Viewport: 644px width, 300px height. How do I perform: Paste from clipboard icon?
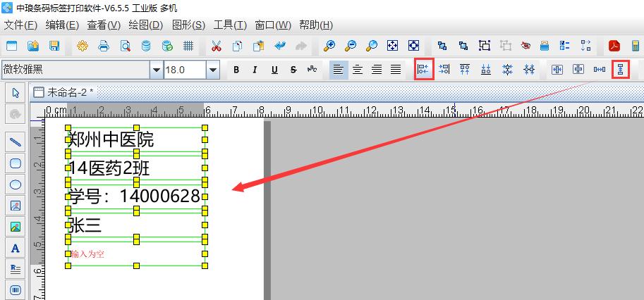tap(258, 46)
